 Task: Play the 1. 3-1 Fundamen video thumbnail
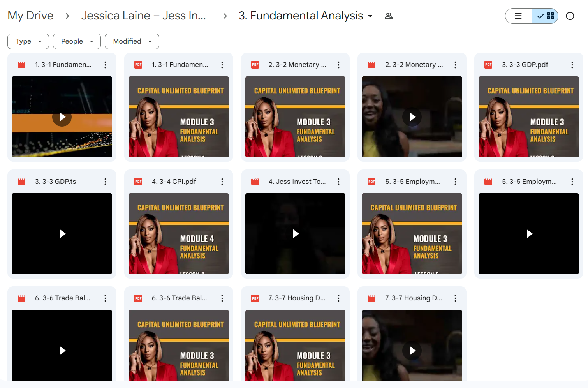(62, 117)
